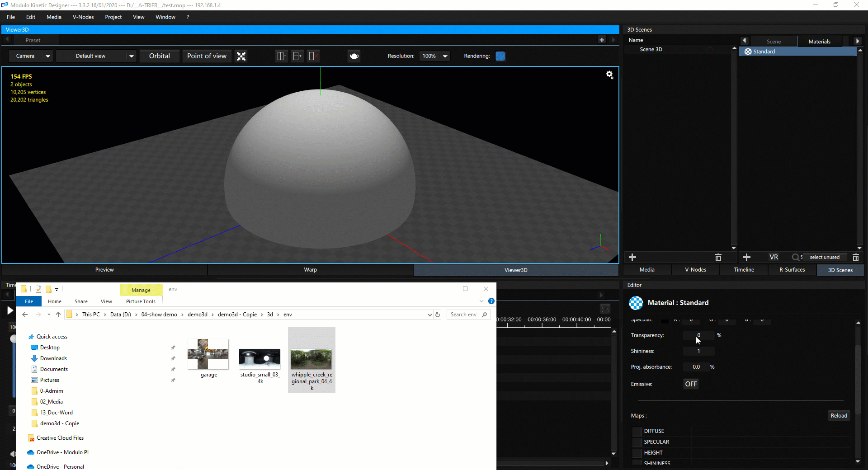This screenshot has height=470, width=868.
Task: Open the V-Nodes menu
Action: point(83,17)
